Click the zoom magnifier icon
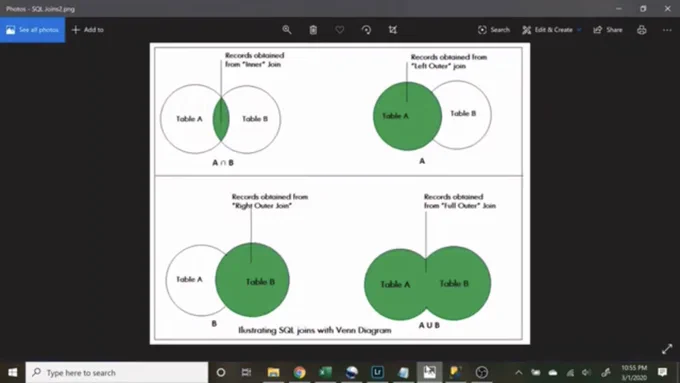Viewport: 680px width, 383px height. (287, 29)
